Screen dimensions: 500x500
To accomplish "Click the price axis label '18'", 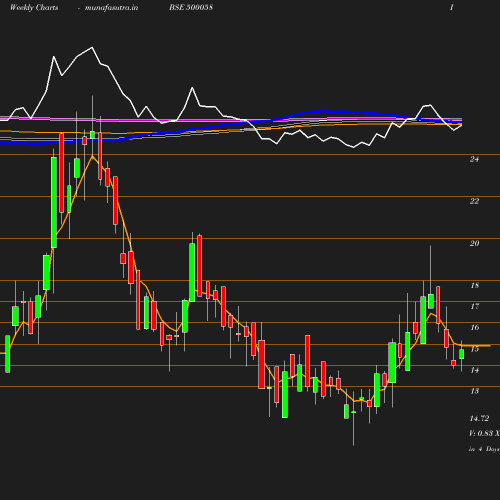I will point(475,285).
